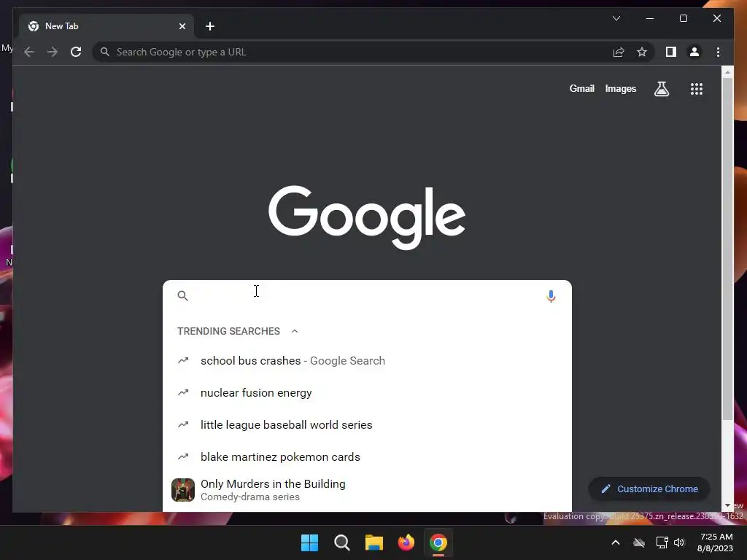Focus the Google search input field
This screenshot has width=747, height=560.
pyautogui.click(x=367, y=296)
